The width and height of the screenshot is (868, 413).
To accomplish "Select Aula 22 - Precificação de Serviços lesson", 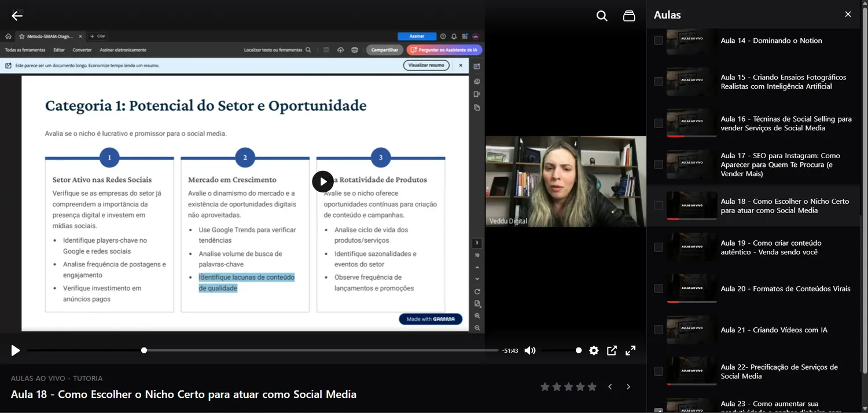I will tap(779, 371).
